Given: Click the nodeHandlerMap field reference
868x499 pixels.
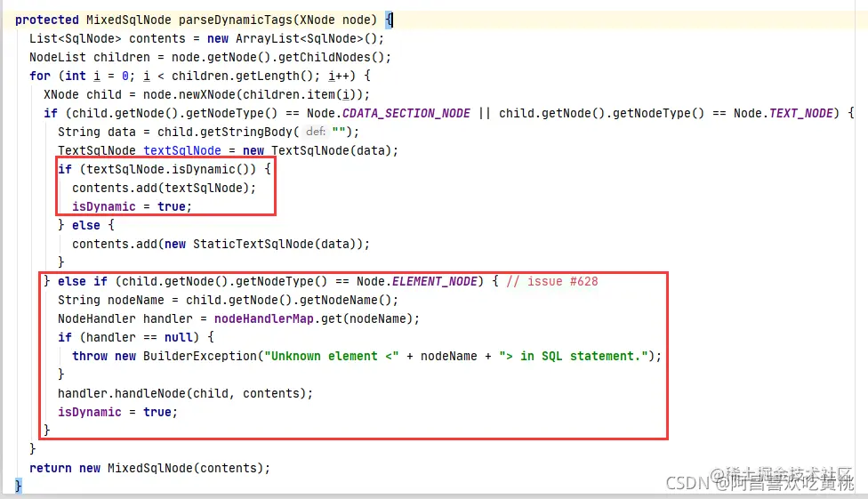Looking at the screenshot, I should click(263, 319).
